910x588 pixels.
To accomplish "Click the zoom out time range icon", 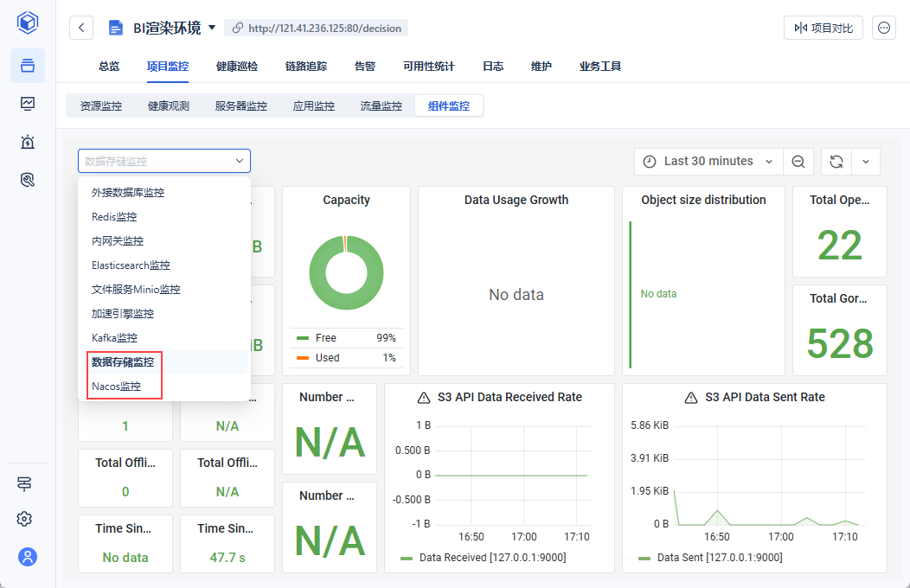I will click(798, 162).
